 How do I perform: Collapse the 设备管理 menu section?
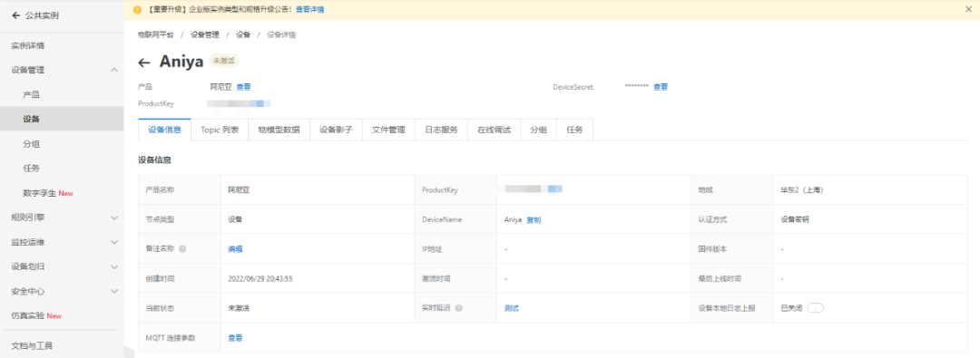tap(113, 70)
